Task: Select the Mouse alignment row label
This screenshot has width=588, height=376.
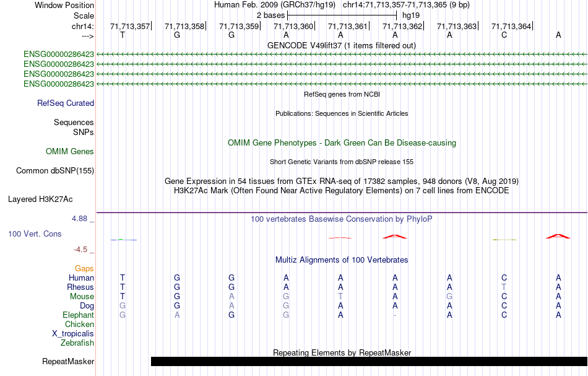Action: [82, 297]
